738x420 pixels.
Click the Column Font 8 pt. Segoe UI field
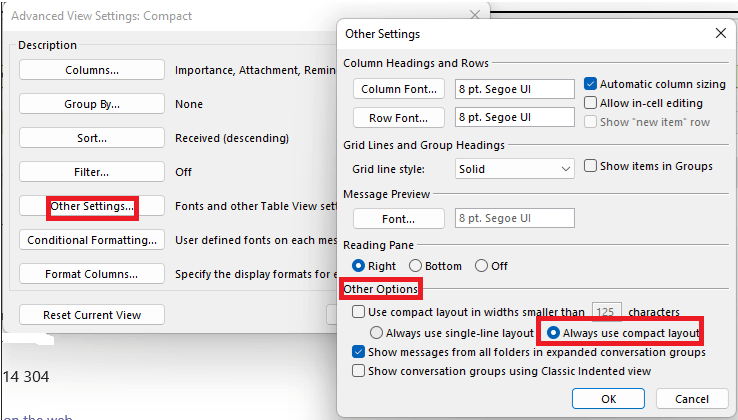coord(514,89)
